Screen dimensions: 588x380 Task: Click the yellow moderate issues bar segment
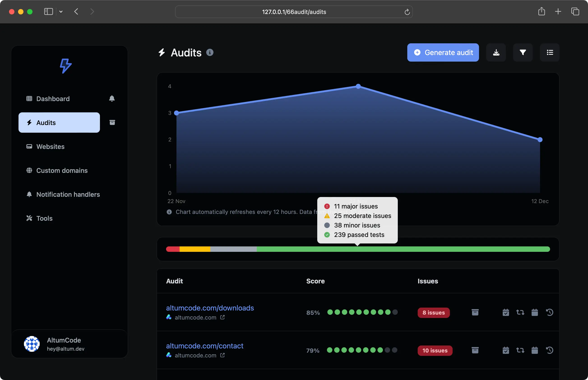tap(195, 249)
